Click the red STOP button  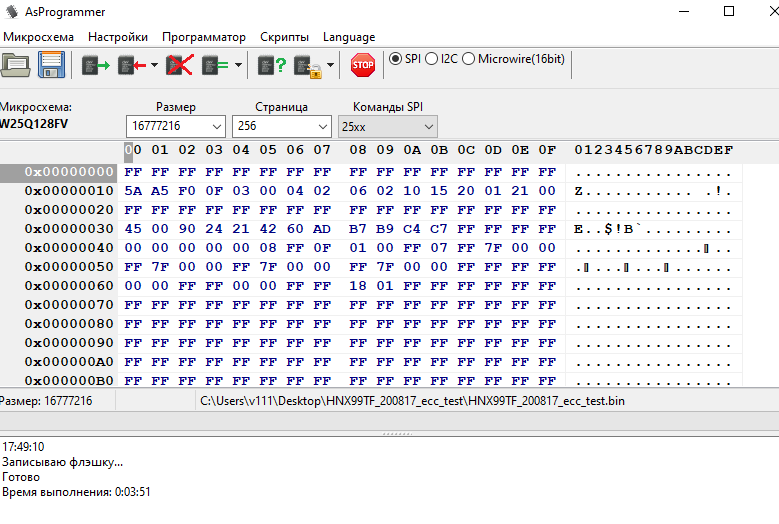click(363, 65)
